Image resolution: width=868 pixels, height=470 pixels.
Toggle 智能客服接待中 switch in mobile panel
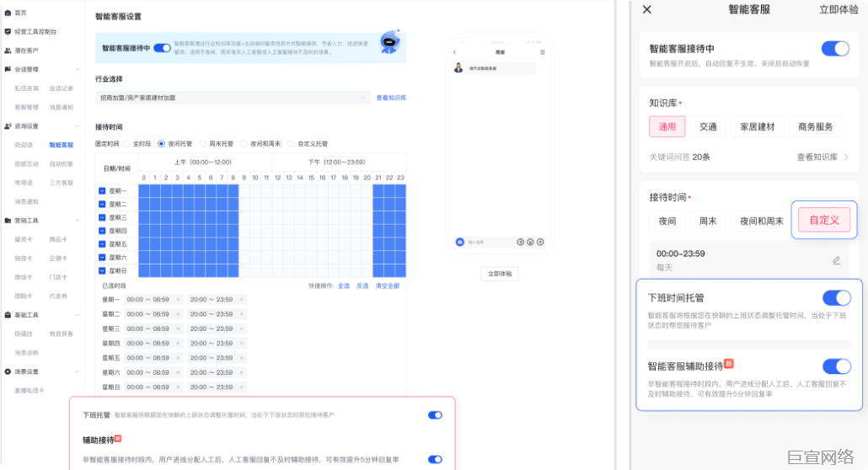point(835,49)
